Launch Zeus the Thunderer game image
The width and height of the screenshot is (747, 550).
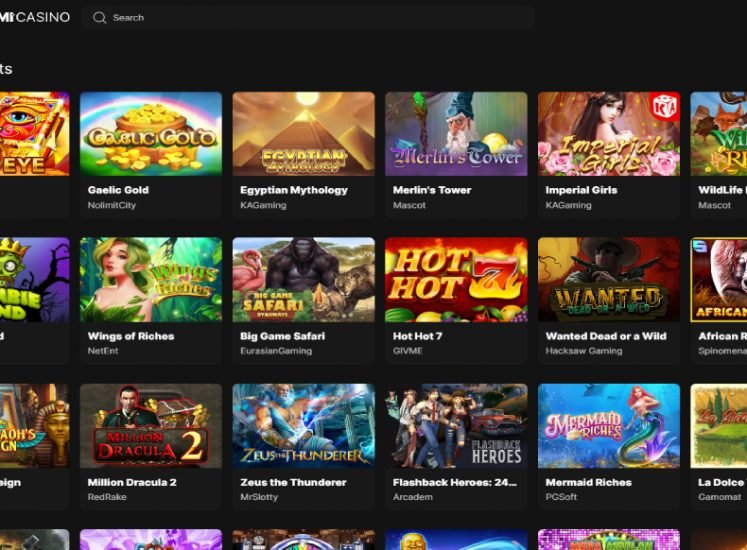click(x=303, y=426)
